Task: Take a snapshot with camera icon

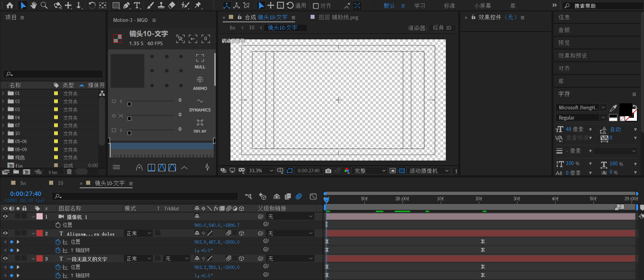Action: click(x=328, y=171)
